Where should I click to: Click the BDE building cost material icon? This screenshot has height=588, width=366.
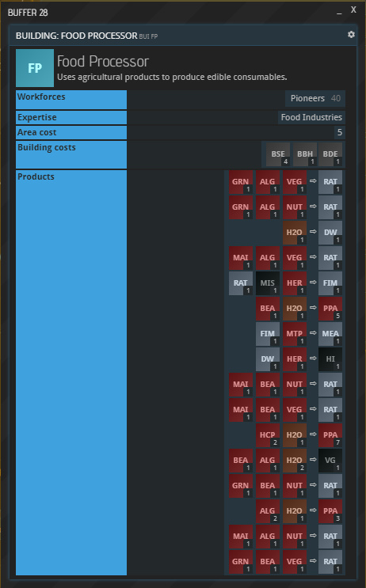point(330,154)
